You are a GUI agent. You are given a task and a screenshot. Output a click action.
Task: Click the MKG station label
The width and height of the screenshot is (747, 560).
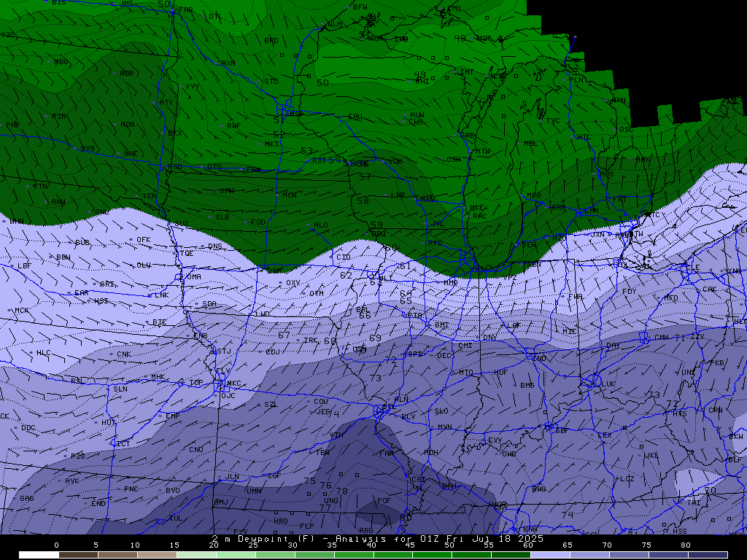[533, 195]
